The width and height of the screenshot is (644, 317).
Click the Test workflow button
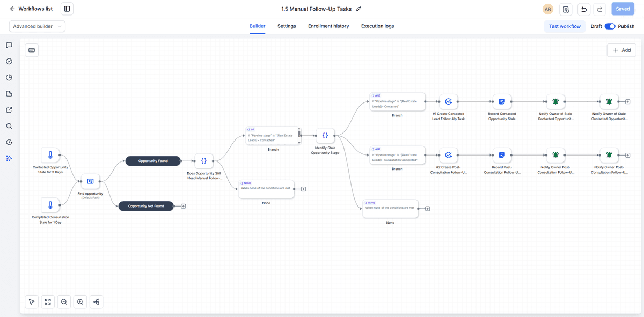click(565, 26)
